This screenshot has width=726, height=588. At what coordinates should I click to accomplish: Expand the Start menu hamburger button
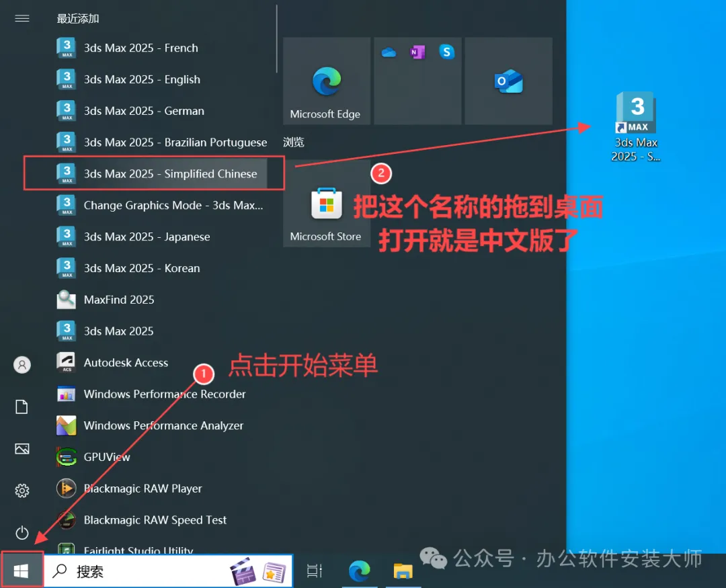[22, 19]
